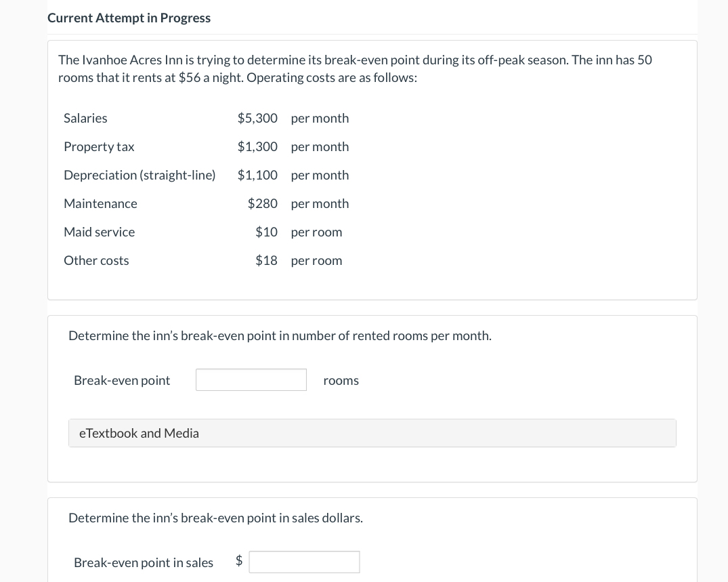Select the $10 per room value
The width and height of the screenshot is (728, 582).
266,232
